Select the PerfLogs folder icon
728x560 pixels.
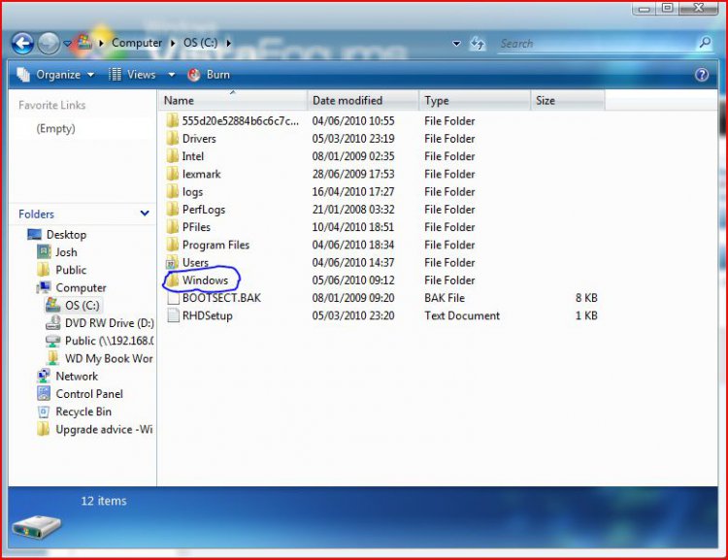172,209
